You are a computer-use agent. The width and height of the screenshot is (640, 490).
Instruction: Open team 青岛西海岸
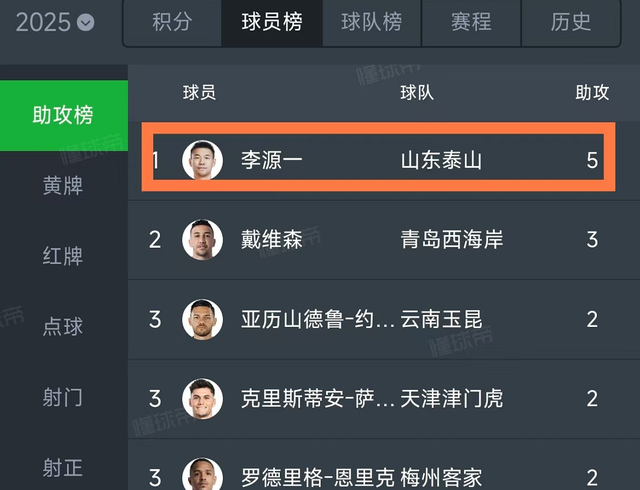[x=451, y=240]
